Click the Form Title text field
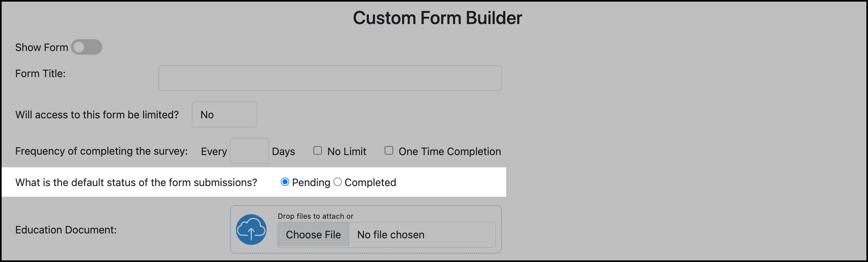Viewport: 868px width, 262px height. [330, 78]
